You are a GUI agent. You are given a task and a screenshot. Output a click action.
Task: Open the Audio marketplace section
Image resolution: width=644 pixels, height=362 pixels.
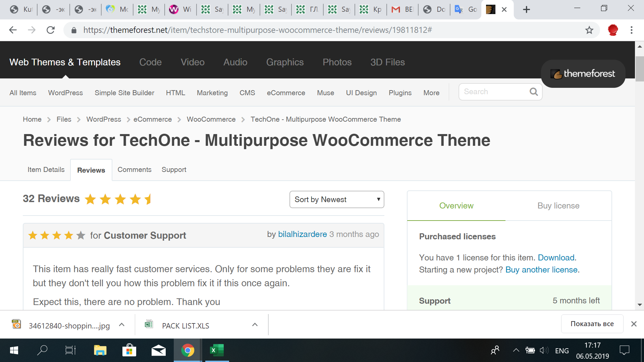coord(235,62)
